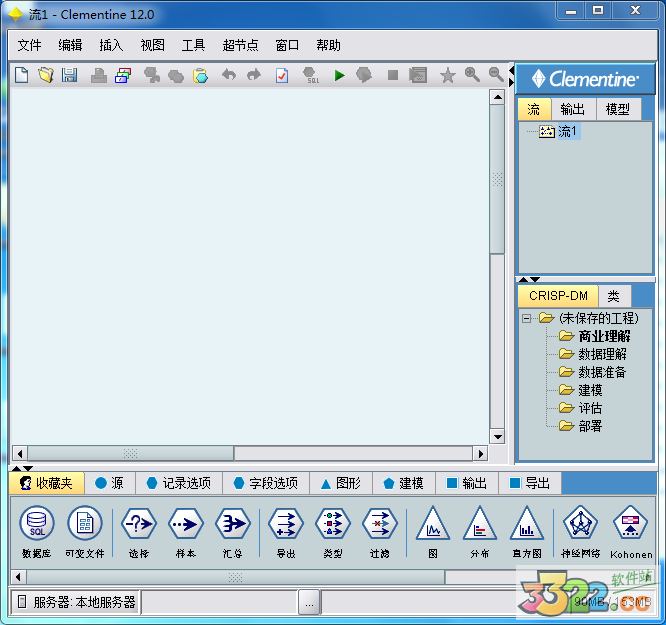Viewport: 666px width, 625px height.
Task: Open the 导出 palette tab
Action: [530, 483]
